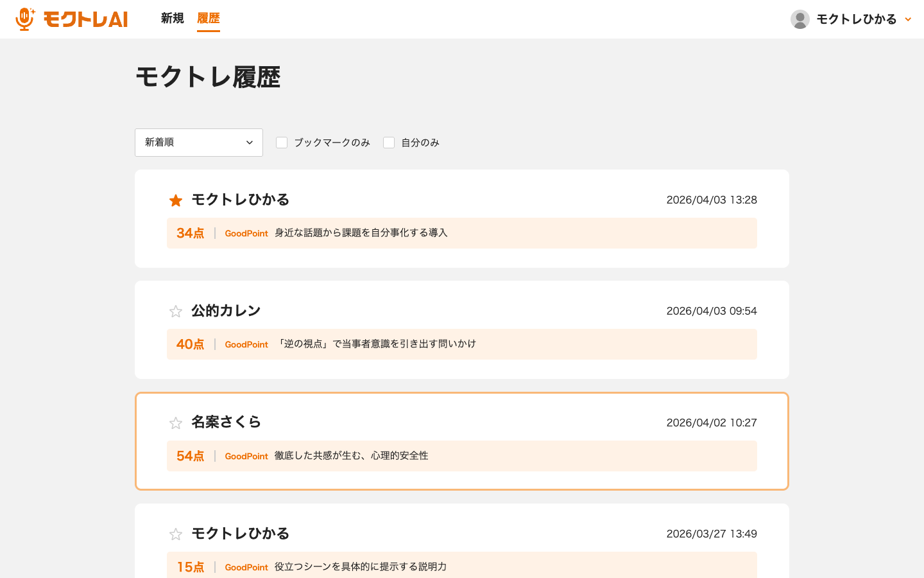924x578 pixels.
Task: Toggle the bookmark star on the top history card
Action: click(176, 200)
